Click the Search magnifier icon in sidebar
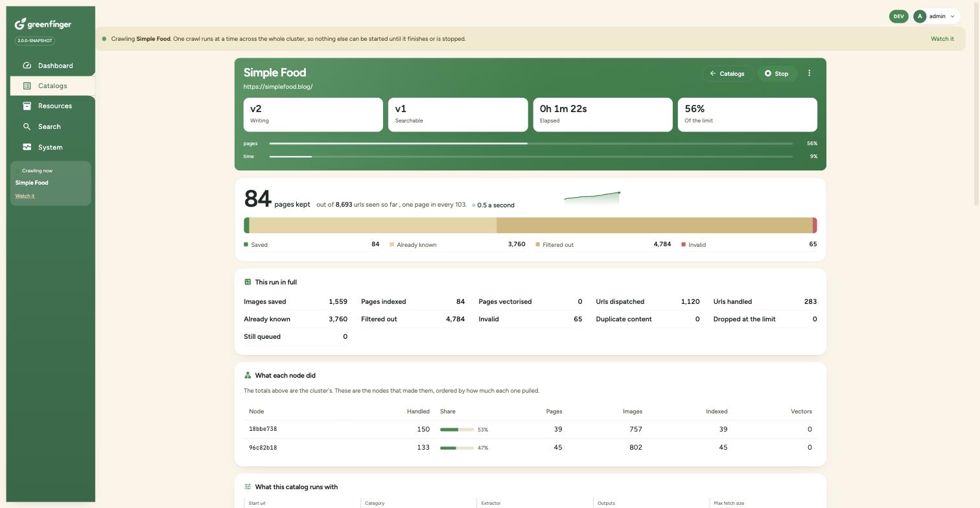 pos(27,126)
